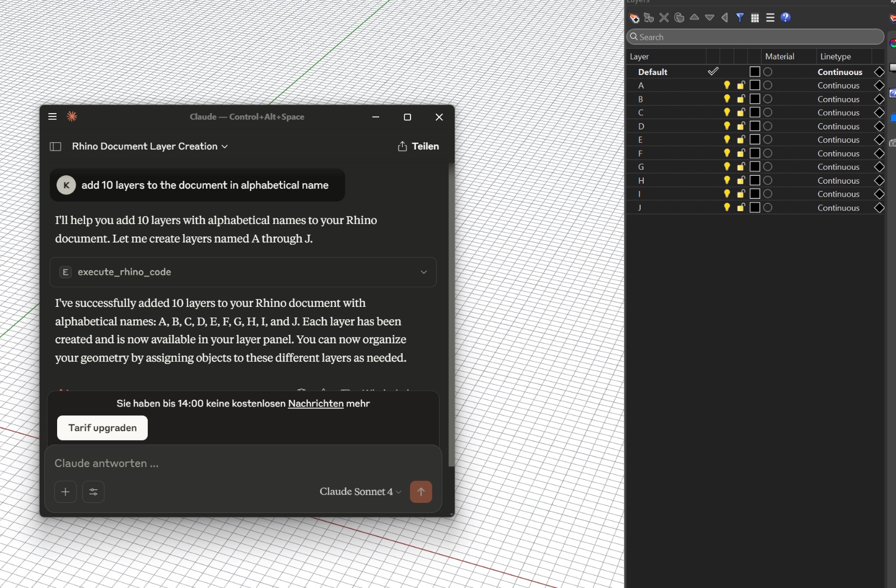The image size is (896, 588).
Task: Click the Move Layer Up arrow
Action: pyautogui.click(x=694, y=17)
